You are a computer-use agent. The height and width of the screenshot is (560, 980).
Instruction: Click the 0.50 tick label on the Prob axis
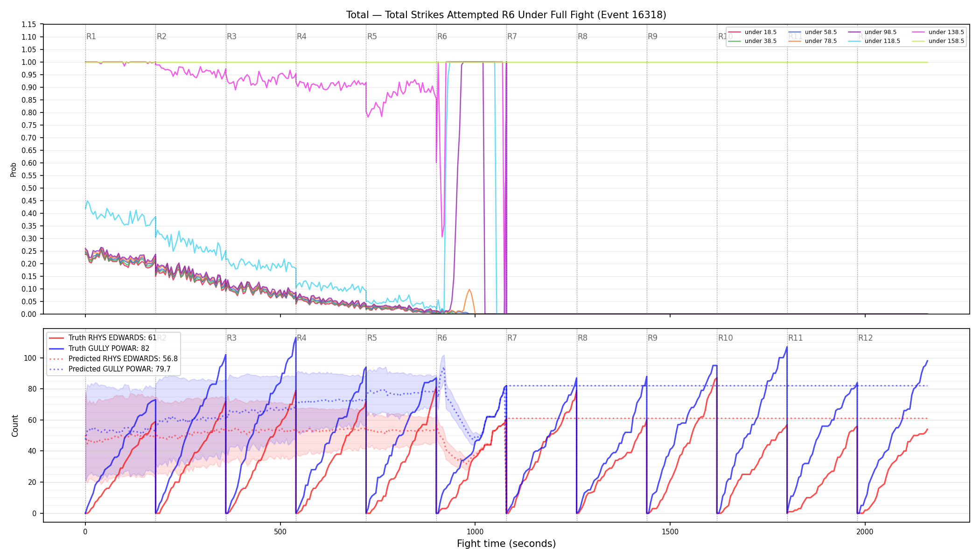29,188
